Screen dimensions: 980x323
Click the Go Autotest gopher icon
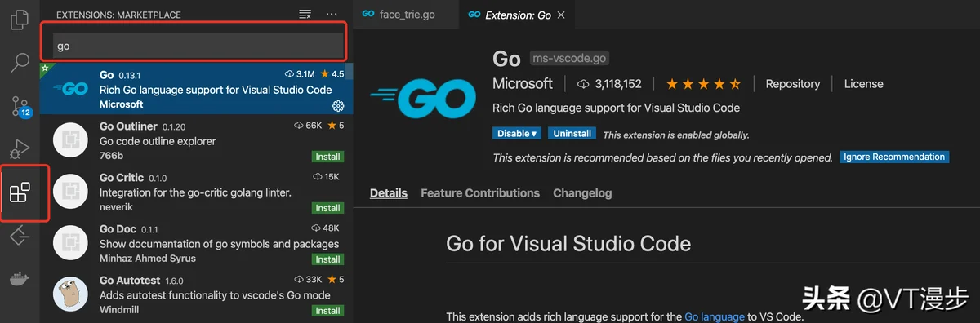tap(70, 294)
